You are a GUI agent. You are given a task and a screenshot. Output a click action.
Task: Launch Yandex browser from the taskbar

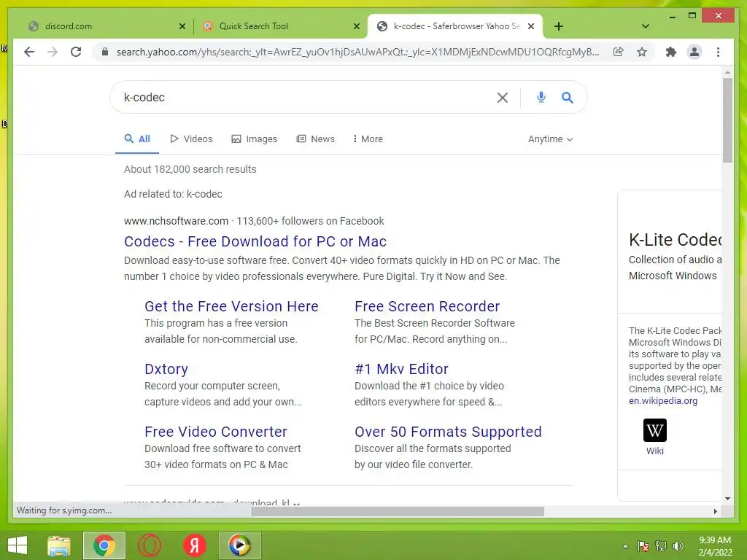194,545
